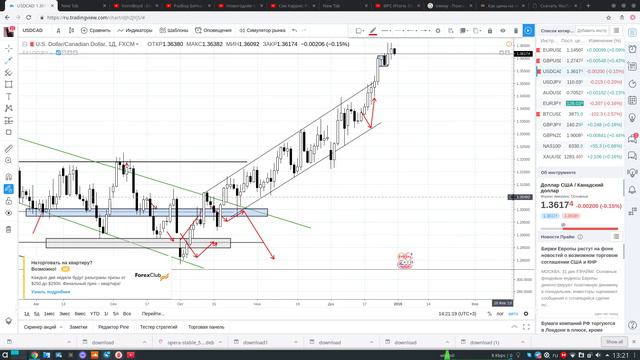Viewport: 640px width, 360px height.
Task: Open the prediction and measurement tools
Action: pyautogui.click(x=9, y=120)
